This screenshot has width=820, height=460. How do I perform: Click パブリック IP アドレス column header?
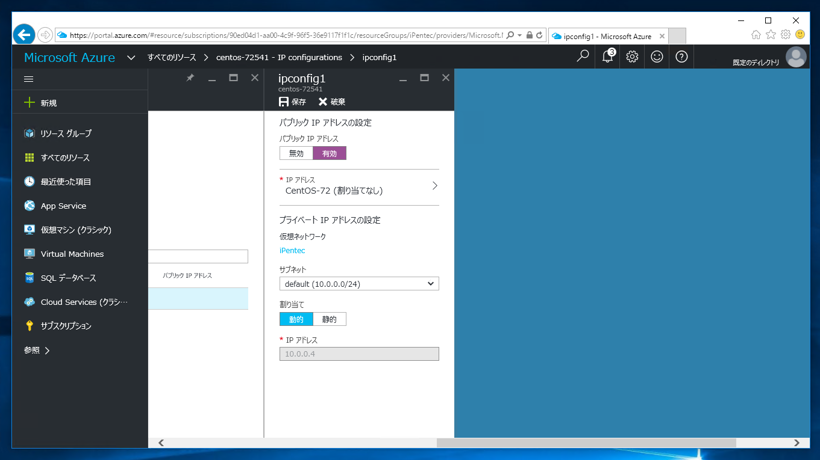coord(187,275)
